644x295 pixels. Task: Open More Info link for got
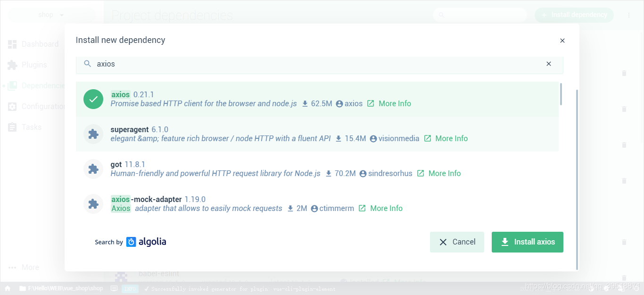tap(444, 173)
